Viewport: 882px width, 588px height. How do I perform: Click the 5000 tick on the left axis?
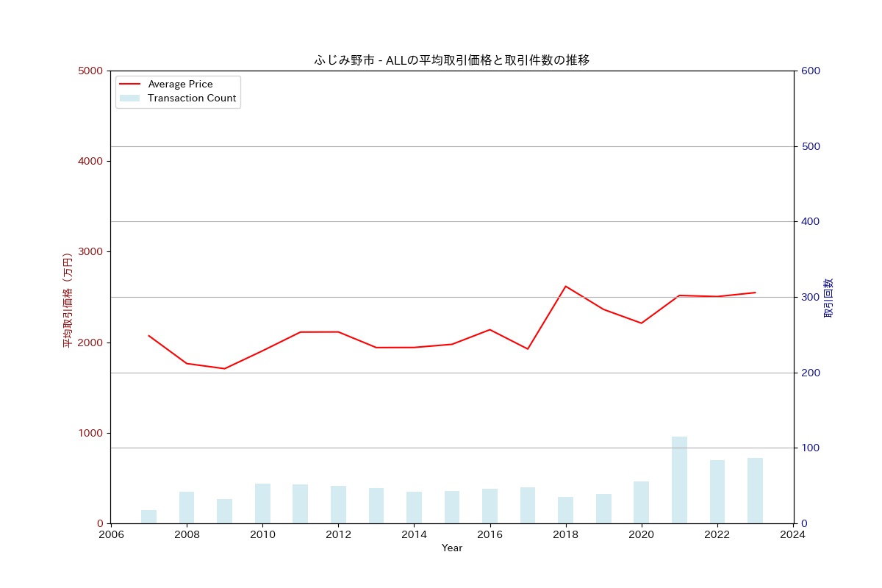[91, 71]
